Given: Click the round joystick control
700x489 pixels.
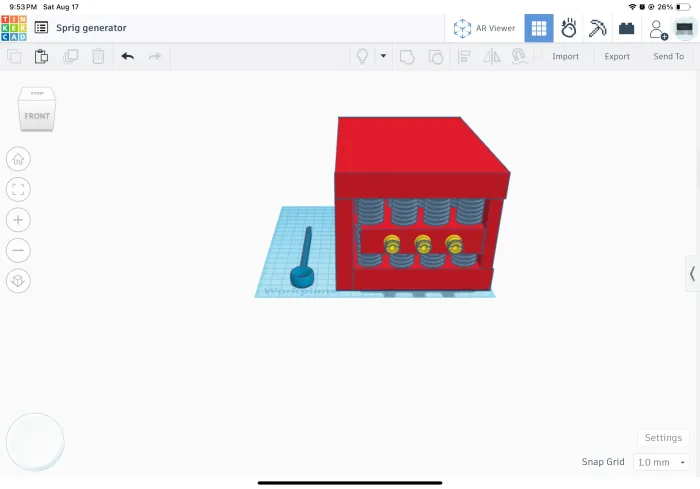Looking at the screenshot, I should click(x=35, y=442).
